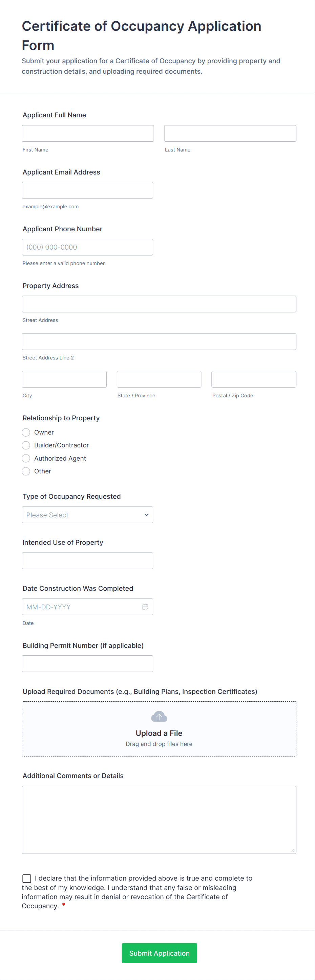Click the Submit Application button

[x=159, y=953]
